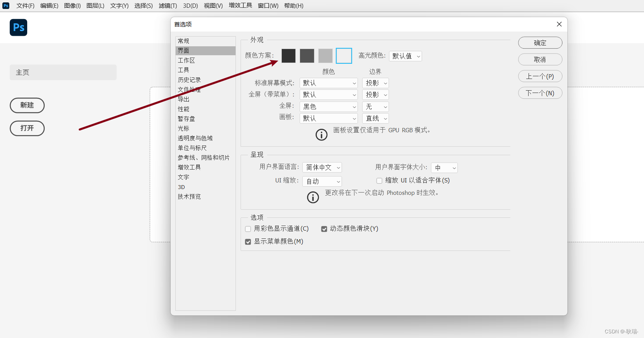Select the 主页 tab on home screen
The height and width of the screenshot is (338, 644).
point(63,72)
